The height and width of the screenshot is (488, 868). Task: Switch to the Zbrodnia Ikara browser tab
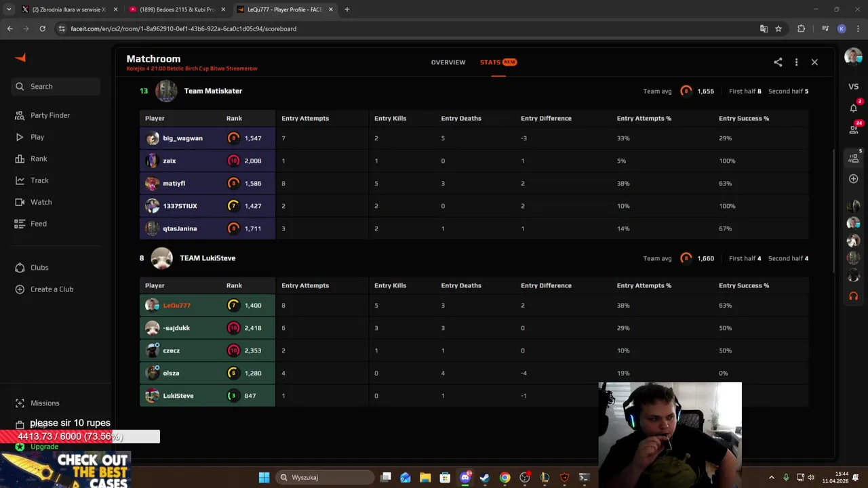(68, 9)
